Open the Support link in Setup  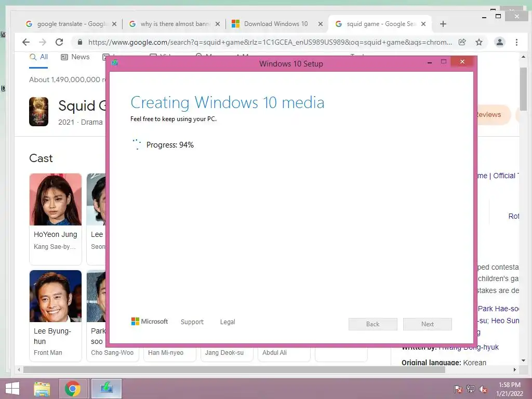(x=192, y=322)
